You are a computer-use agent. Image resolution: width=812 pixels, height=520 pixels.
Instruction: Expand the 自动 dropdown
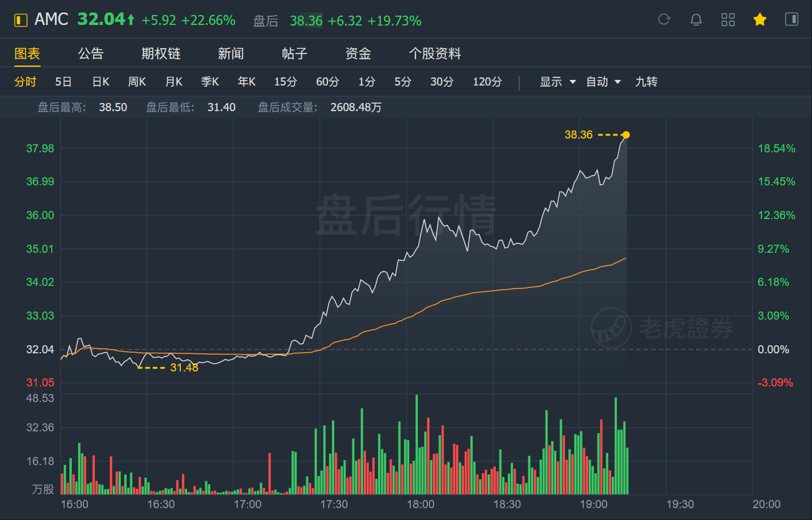(603, 82)
